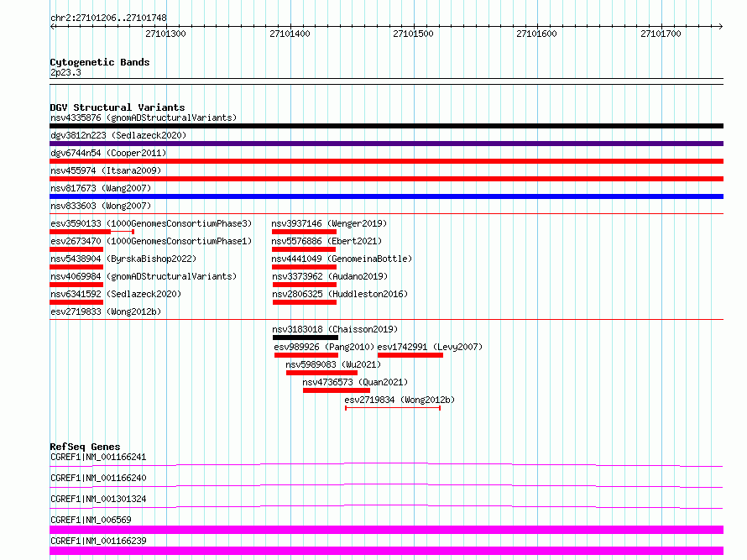Select nsv2806325 (Huddleston2016) label
Screen dimensions: 747x560
340,294
